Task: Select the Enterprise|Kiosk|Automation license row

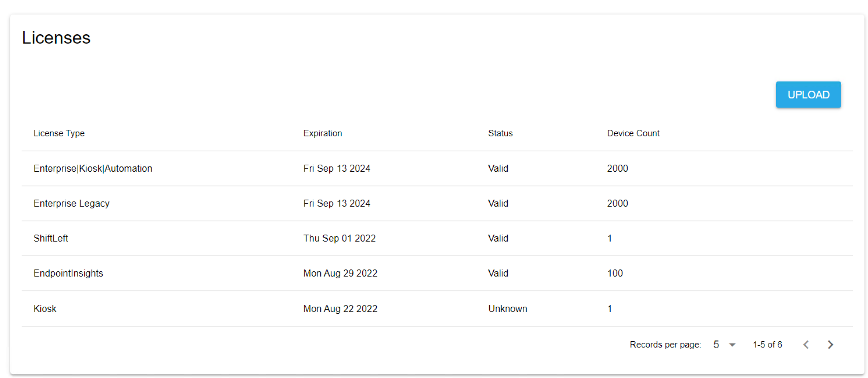Action: point(93,168)
